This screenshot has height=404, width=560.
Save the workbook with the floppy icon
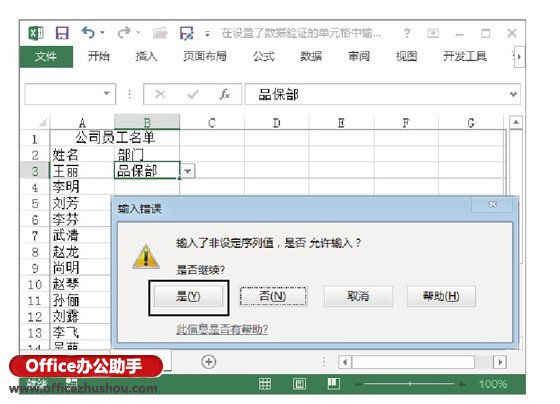(62, 33)
